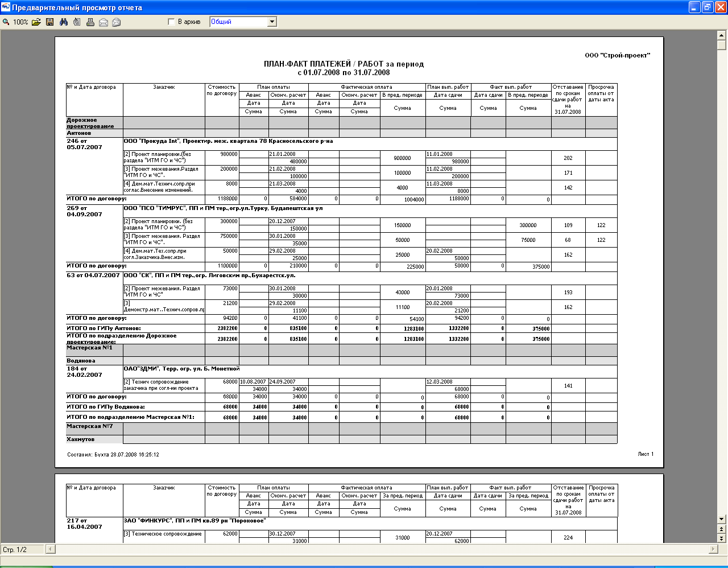
Task: Select contract '246 от 05.07.2007'
Action: pos(85,143)
